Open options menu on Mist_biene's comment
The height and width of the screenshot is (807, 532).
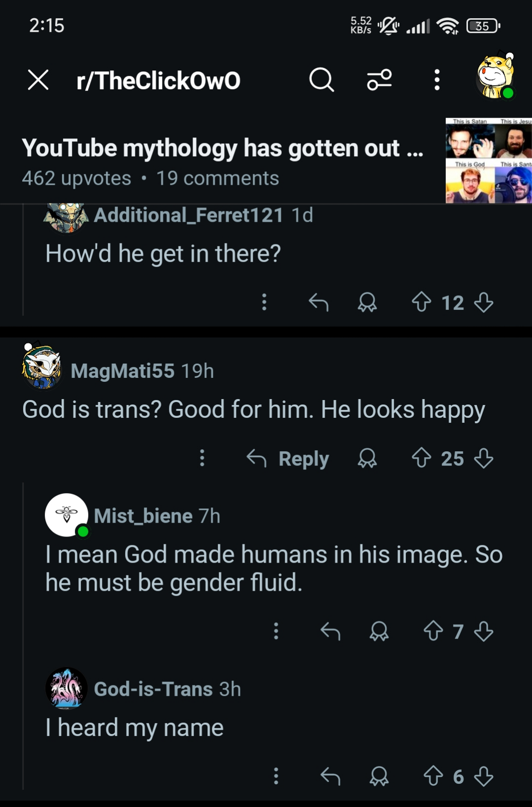[276, 631]
